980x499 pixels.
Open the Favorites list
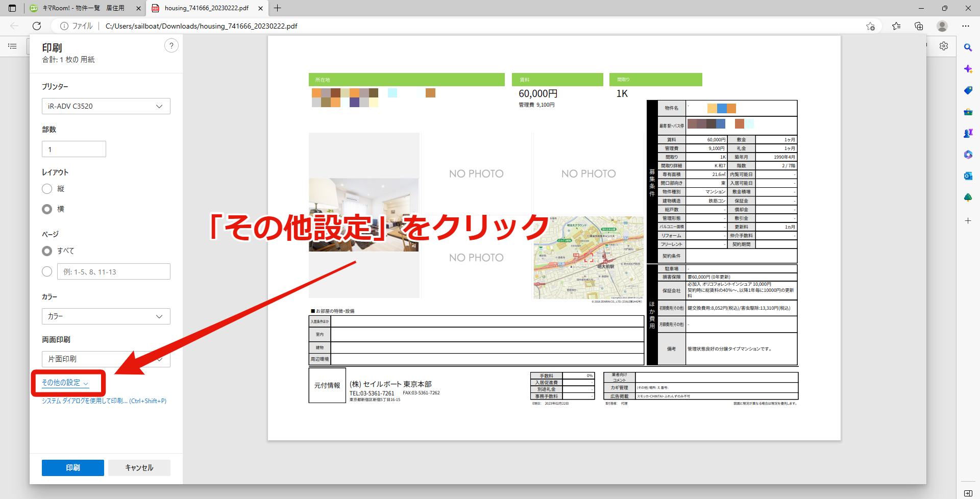click(x=896, y=26)
